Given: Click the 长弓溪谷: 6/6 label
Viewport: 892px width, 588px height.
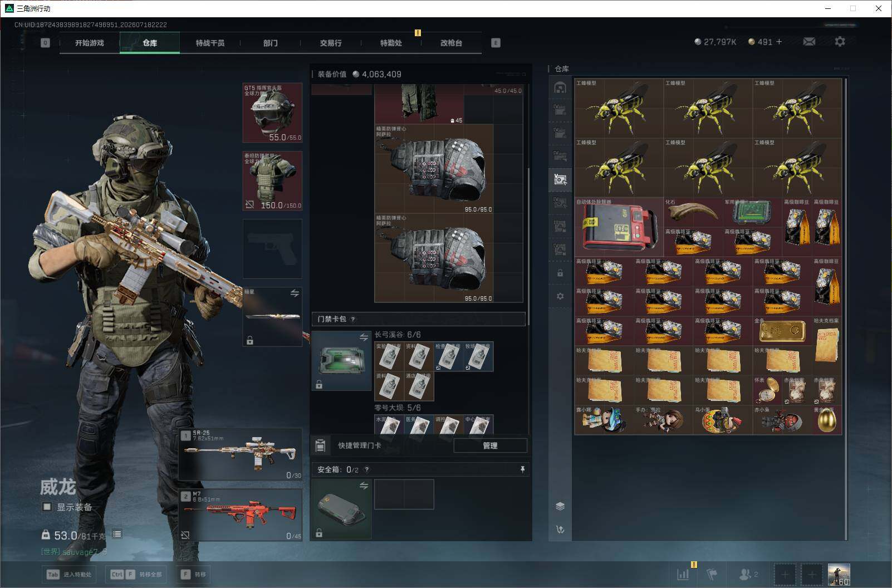Looking at the screenshot, I should pyautogui.click(x=398, y=335).
